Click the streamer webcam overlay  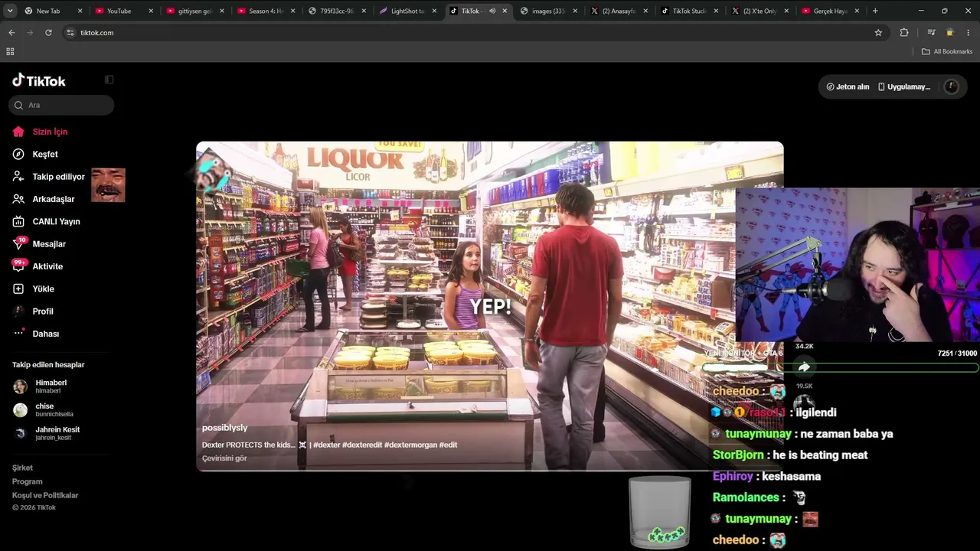click(x=857, y=265)
